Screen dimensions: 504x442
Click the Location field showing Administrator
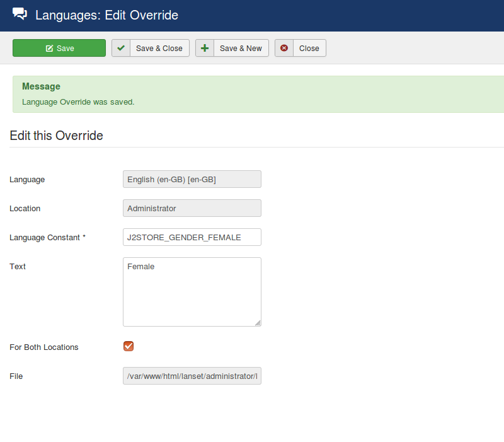192,208
